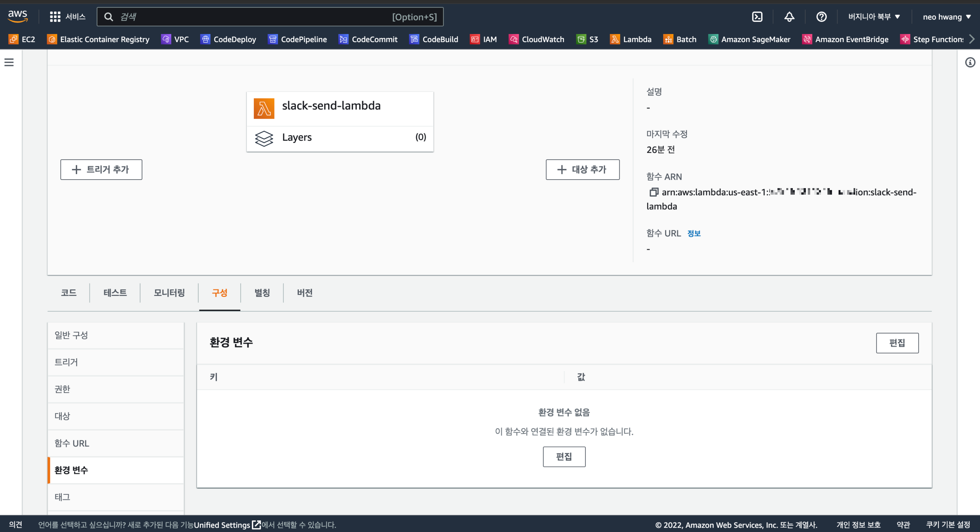Screen dimensions: 980x532
Task: Switch to the 모니터링 tab
Action: tap(169, 292)
